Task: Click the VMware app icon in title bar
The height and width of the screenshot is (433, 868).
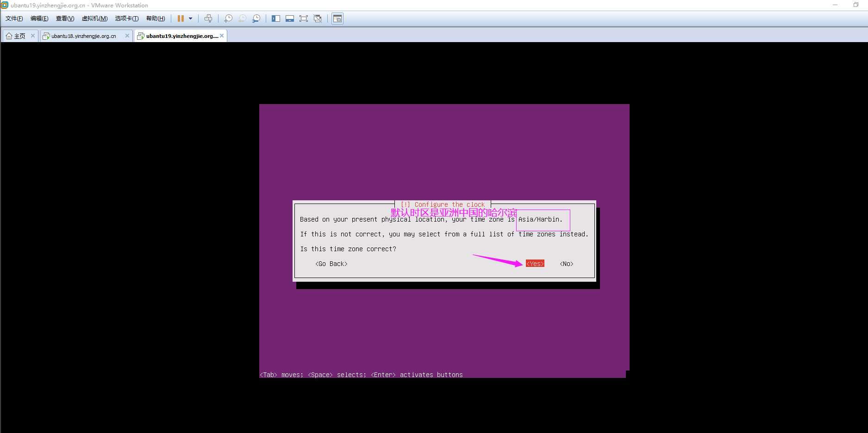Action: pyautogui.click(x=5, y=5)
